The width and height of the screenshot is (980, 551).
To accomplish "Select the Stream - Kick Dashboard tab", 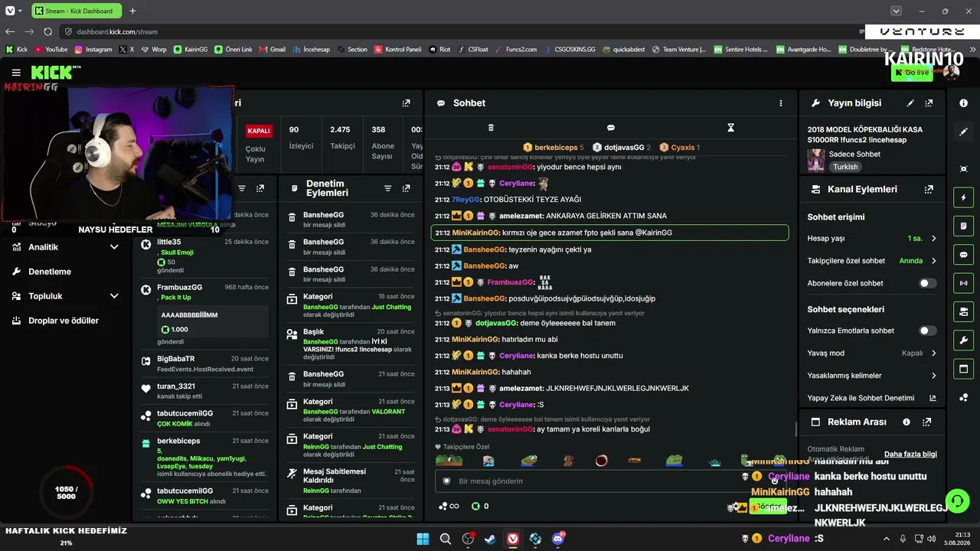I will pyautogui.click(x=75, y=11).
